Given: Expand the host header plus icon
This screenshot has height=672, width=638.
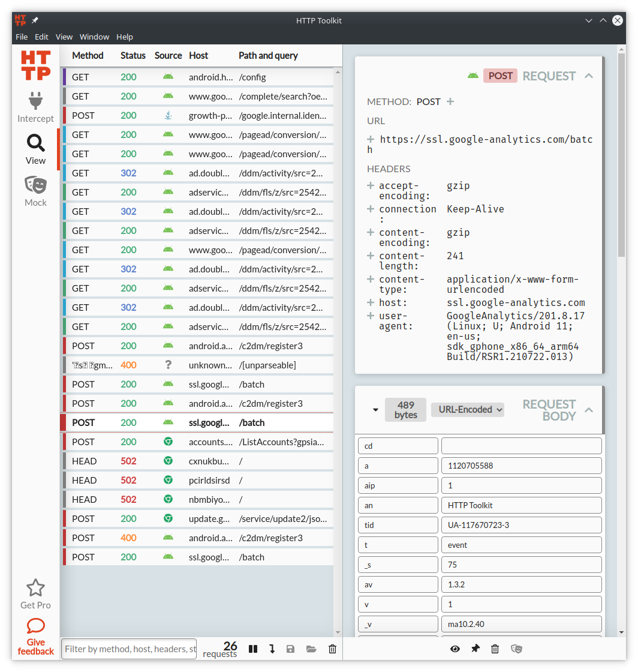Looking at the screenshot, I should tap(371, 302).
